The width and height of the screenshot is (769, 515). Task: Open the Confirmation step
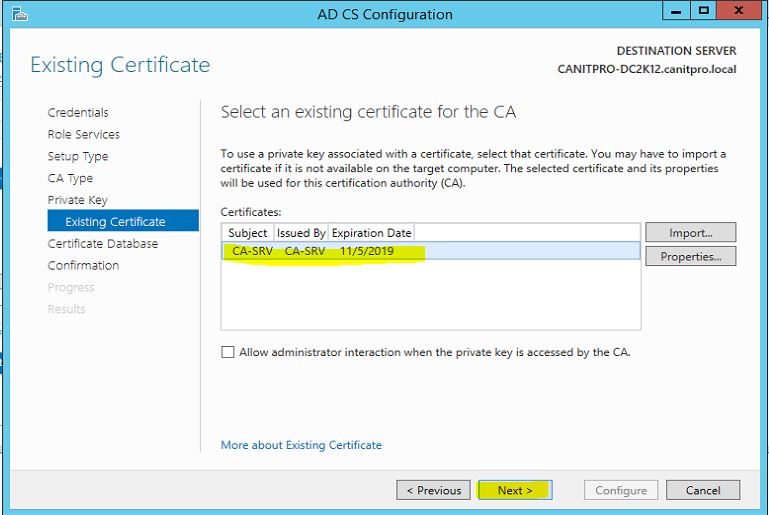[x=83, y=265]
